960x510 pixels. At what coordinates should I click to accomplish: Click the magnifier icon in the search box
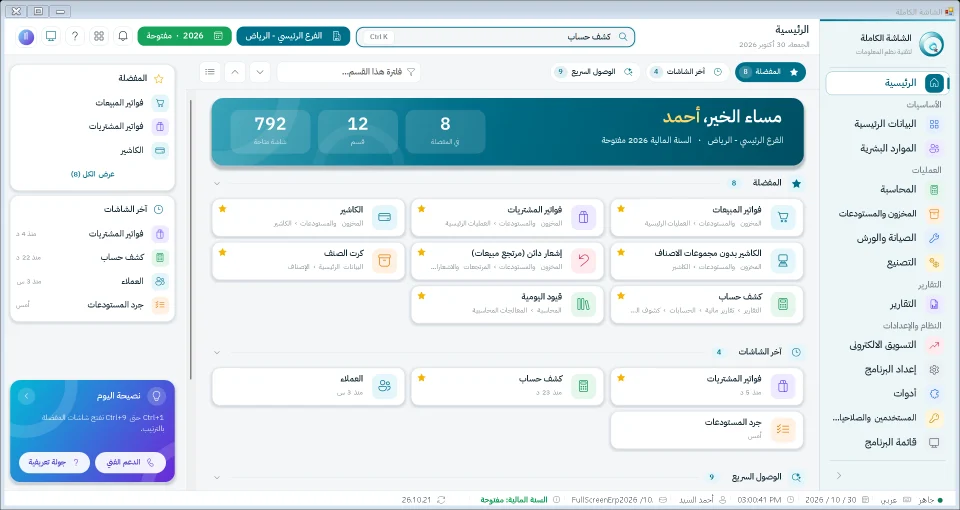623,37
